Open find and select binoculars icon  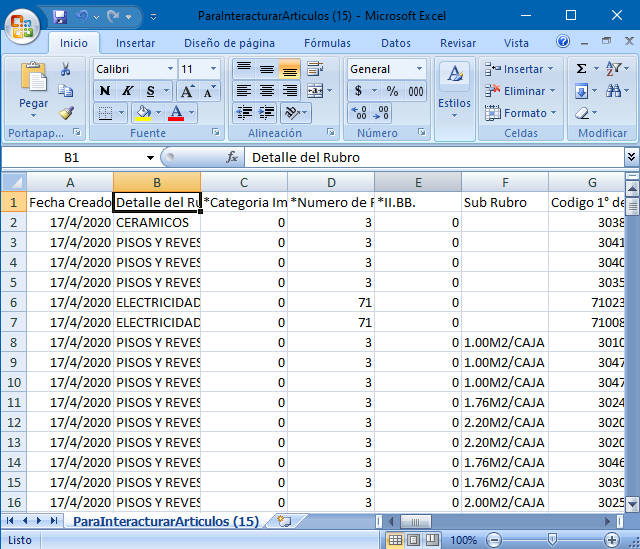point(613,91)
